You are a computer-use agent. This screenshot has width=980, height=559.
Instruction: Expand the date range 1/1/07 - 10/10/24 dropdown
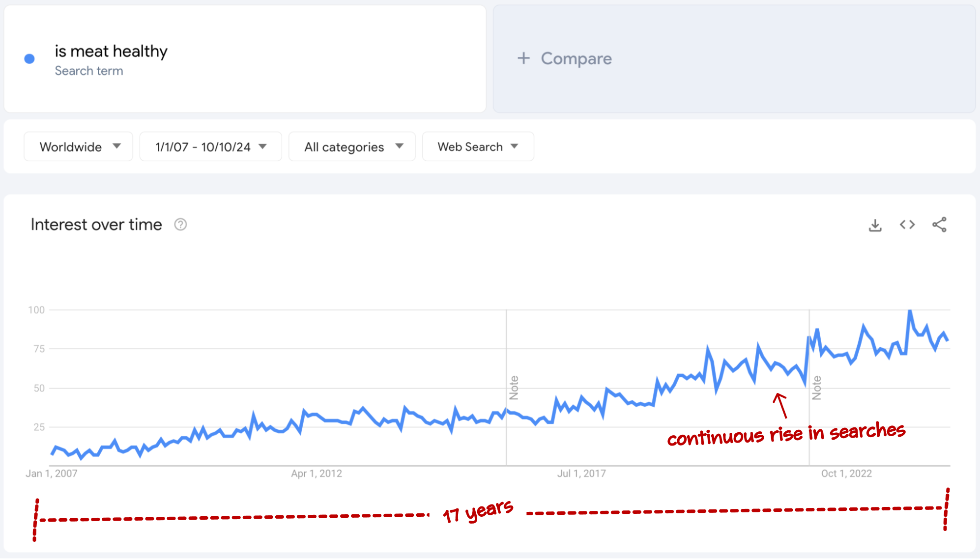[209, 147]
